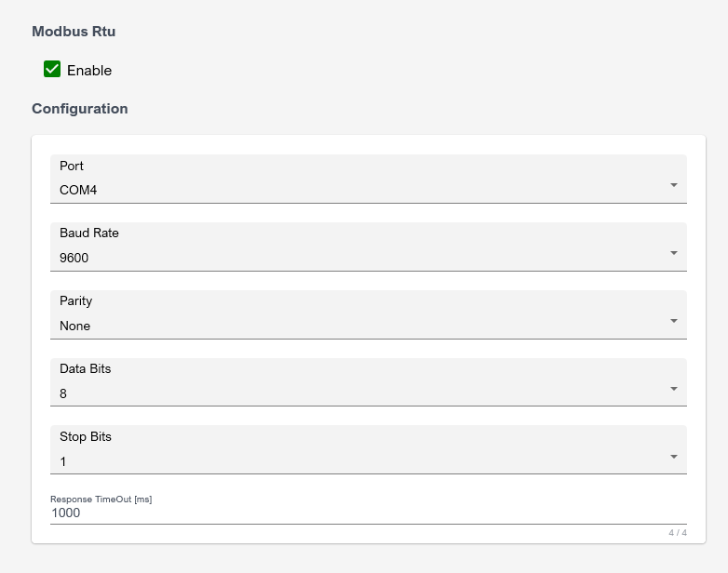
Task: Open the Stop Bits dropdown
Action: tap(368, 450)
